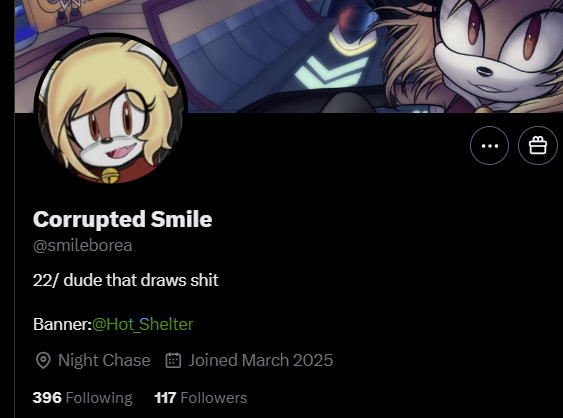563x418 pixels.
Task: Open the @Hot_Shelter mention link
Action: click(x=143, y=324)
